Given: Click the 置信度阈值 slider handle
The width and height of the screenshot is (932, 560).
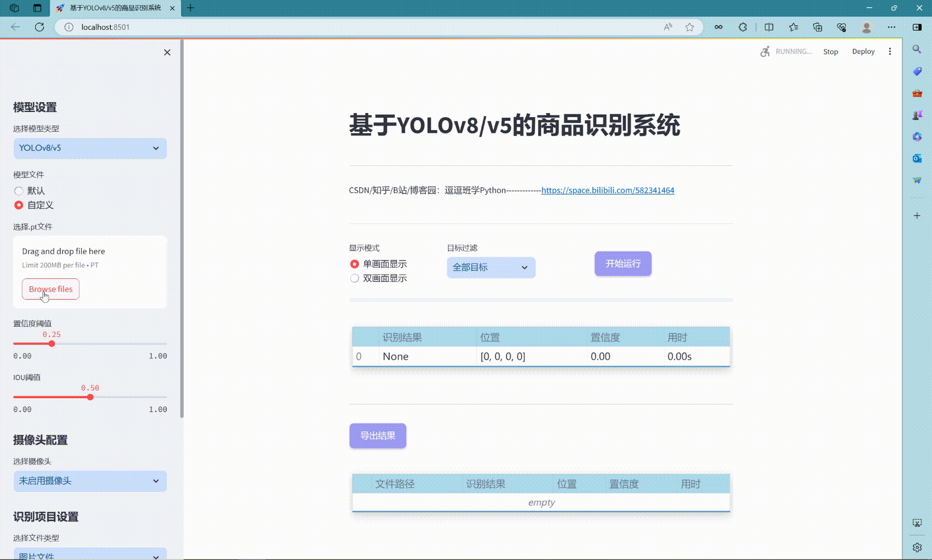Looking at the screenshot, I should click(52, 344).
